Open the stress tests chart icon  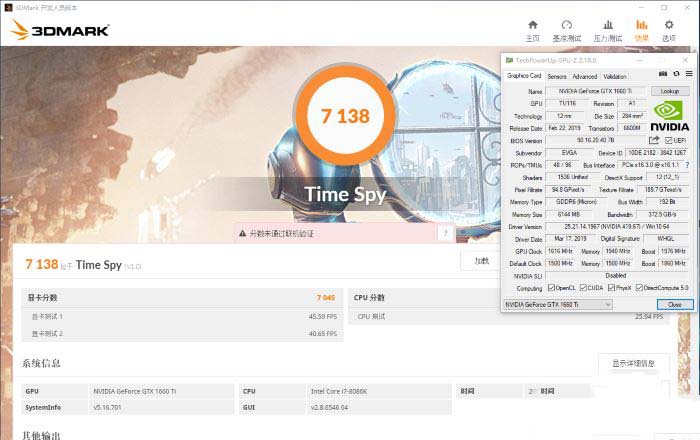(608, 25)
